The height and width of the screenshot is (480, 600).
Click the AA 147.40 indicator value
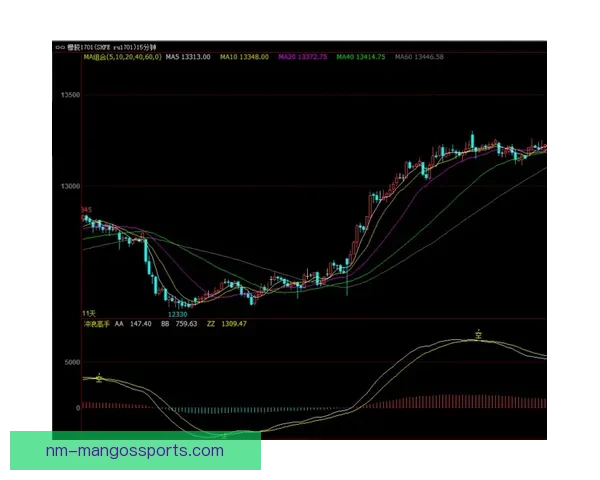pyautogui.click(x=133, y=324)
